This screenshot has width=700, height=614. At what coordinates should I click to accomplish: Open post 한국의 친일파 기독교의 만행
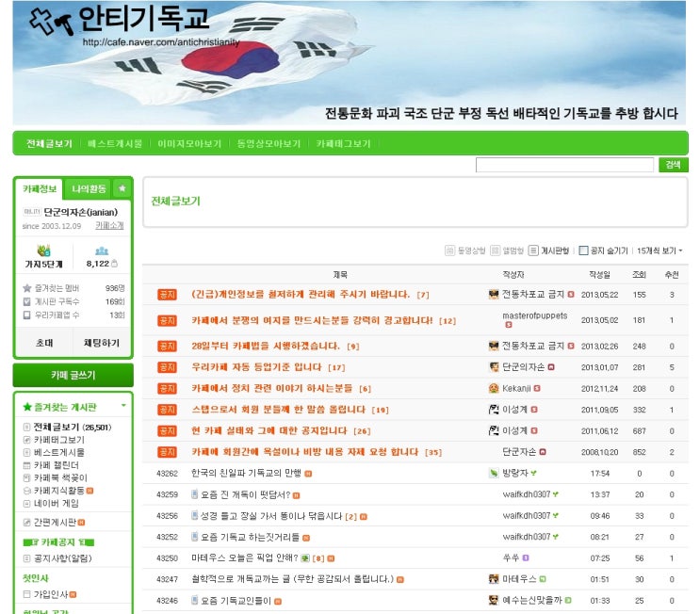[244, 473]
